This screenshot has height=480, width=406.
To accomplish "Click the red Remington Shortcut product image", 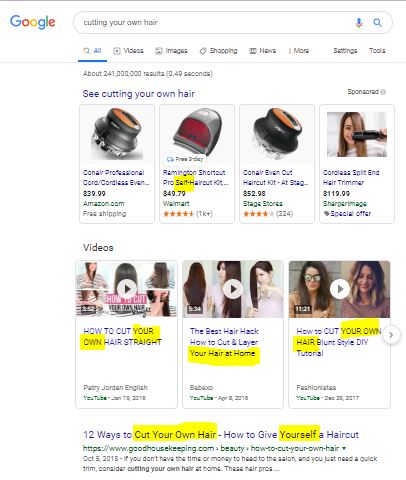I will (x=197, y=132).
